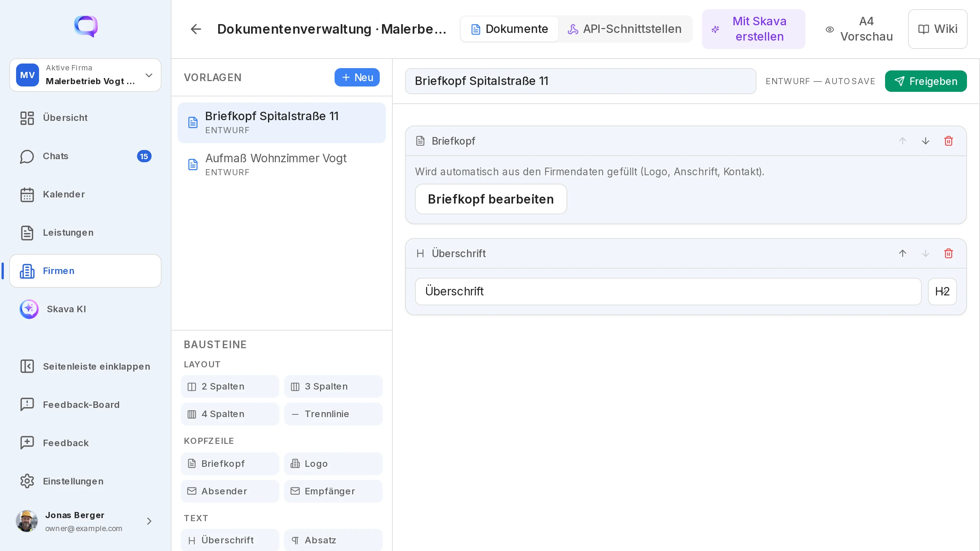Add the 2 Spalten layout block
The image size is (980, 551).
coord(230,386)
